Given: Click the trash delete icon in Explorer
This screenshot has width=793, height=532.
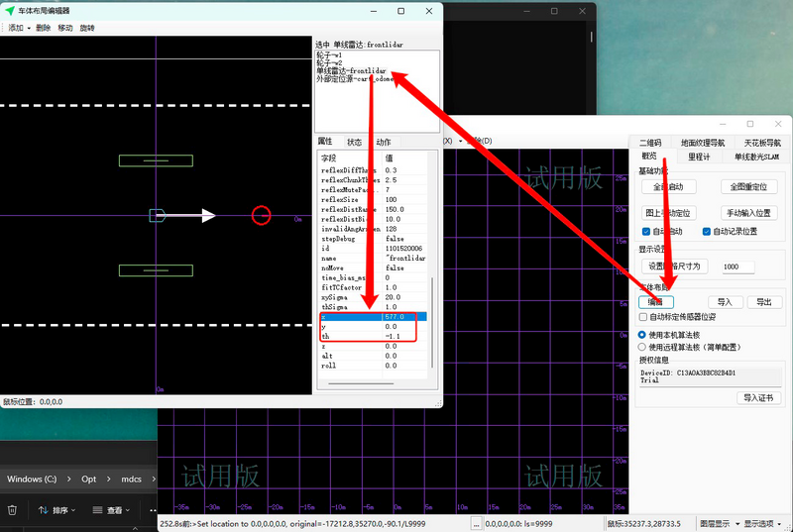Looking at the screenshot, I should click(12, 510).
